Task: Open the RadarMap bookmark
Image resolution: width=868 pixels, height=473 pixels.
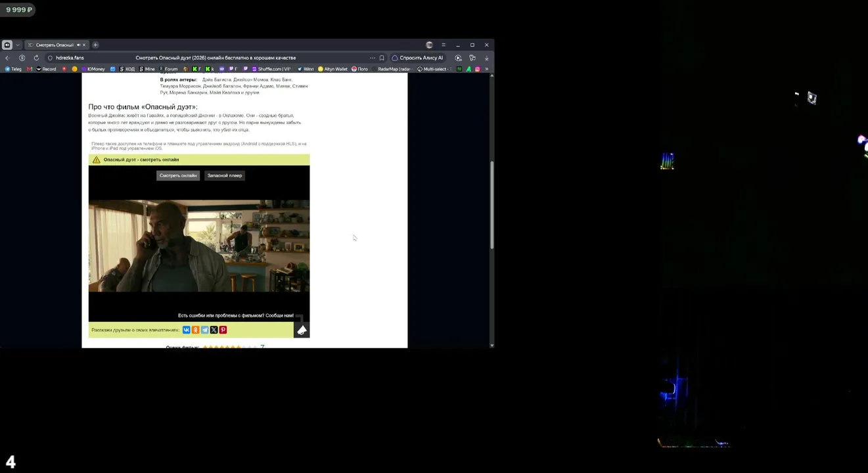Action: (392, 69)
